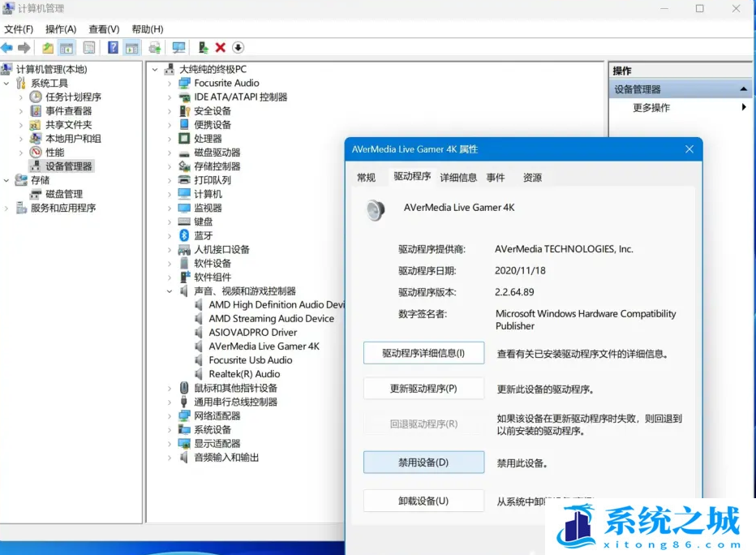Click the print toolbar icon
Viewport: 756px width, 555px height.
155,48
